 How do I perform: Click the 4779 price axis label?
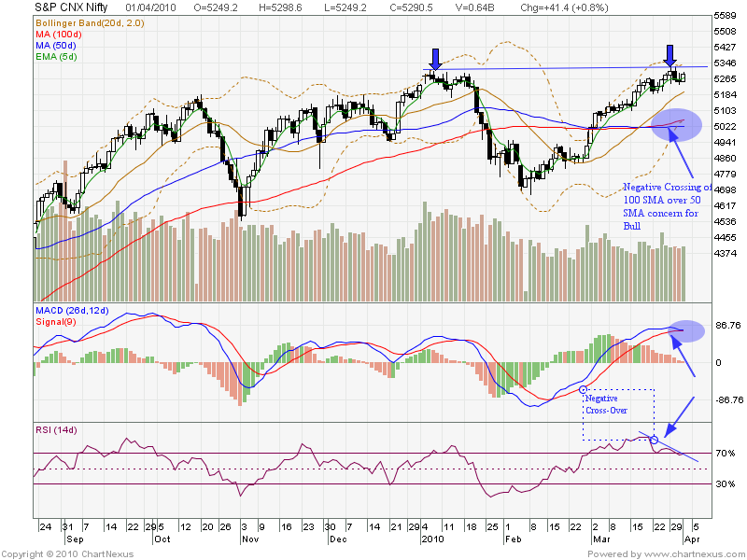pos(726,175)
